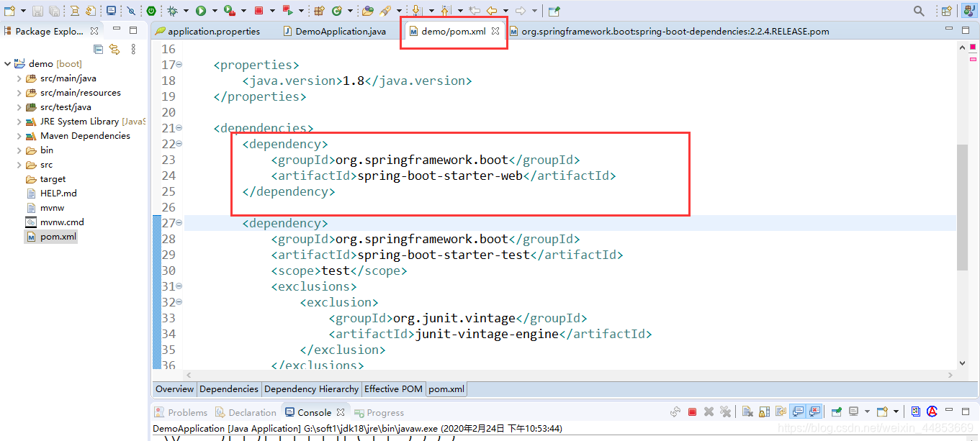Open the Debug button dropdown arrow
The image size is (980, 441).
[186, 11]
